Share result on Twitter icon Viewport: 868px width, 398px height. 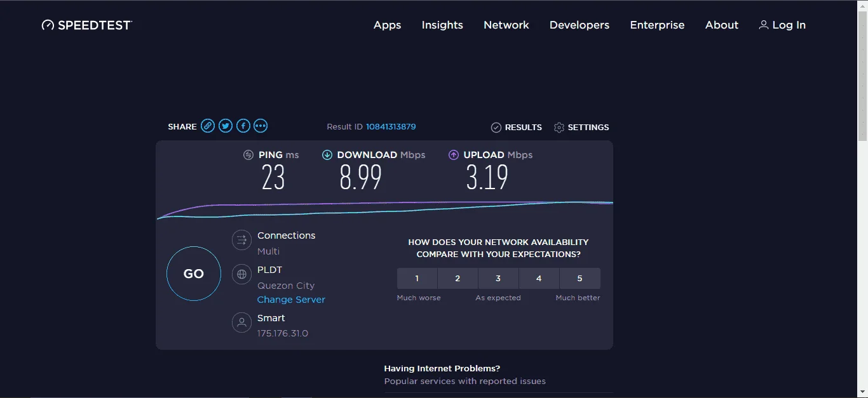click(226, 126)
